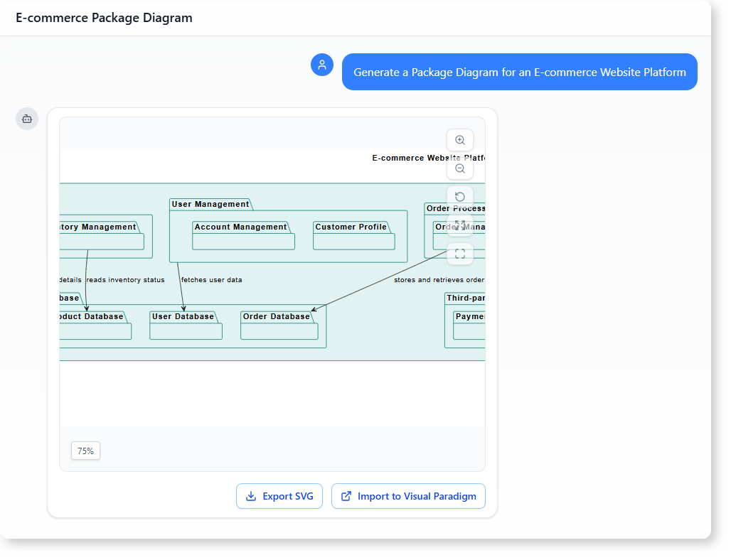Click the 'fetches user data' connector label

click(211, 280)
